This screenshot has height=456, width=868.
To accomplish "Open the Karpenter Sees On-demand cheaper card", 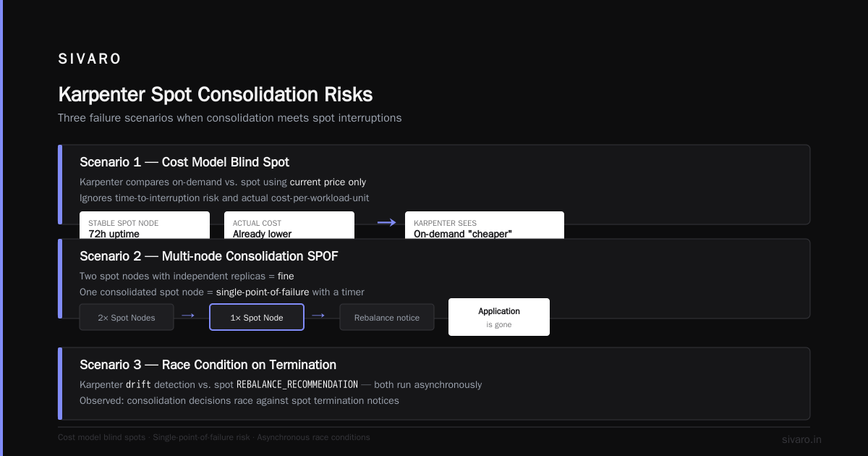I will 485,224.
